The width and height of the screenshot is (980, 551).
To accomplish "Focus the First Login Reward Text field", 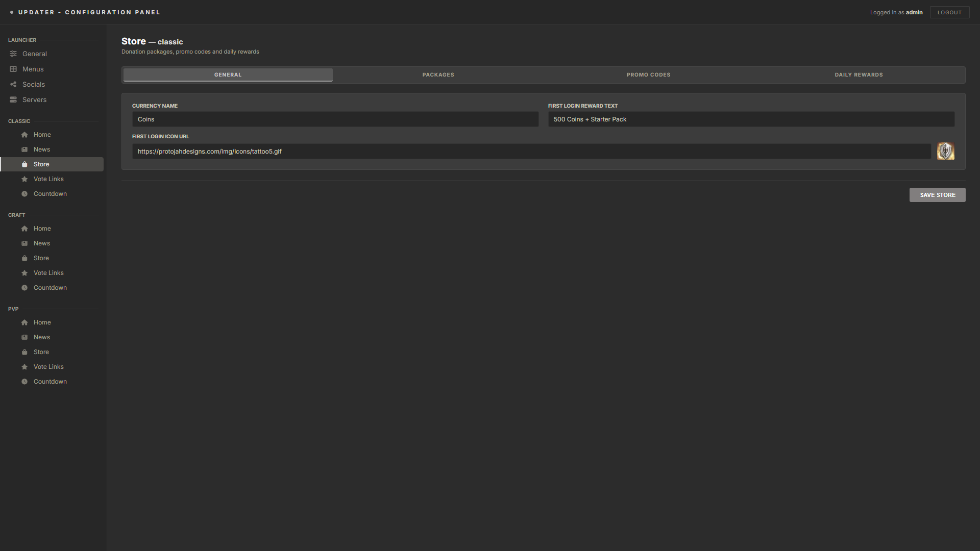I will [x=751, y=119].
